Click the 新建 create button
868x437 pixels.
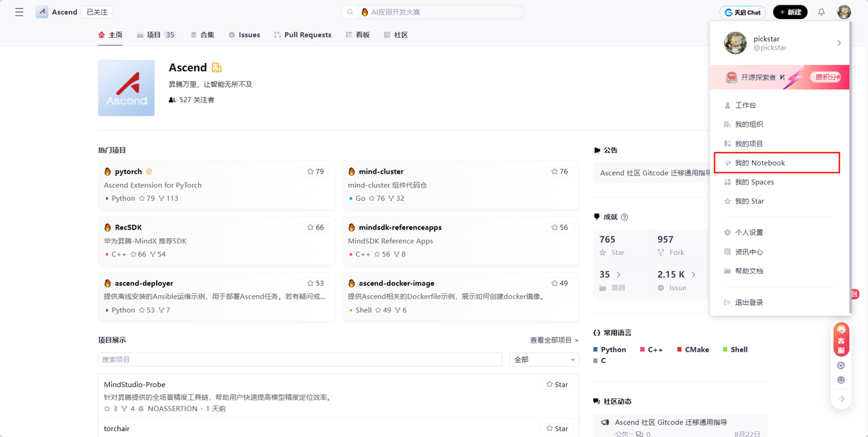(790, 12)
